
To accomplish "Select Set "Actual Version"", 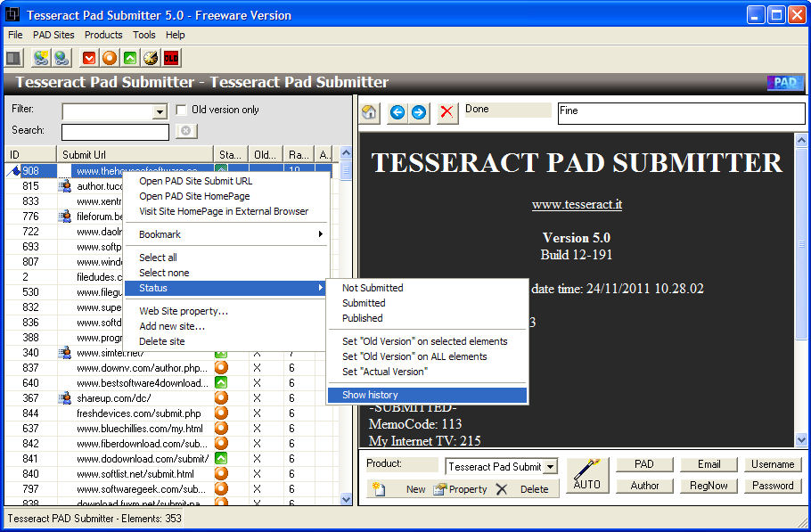I will 427,372.
